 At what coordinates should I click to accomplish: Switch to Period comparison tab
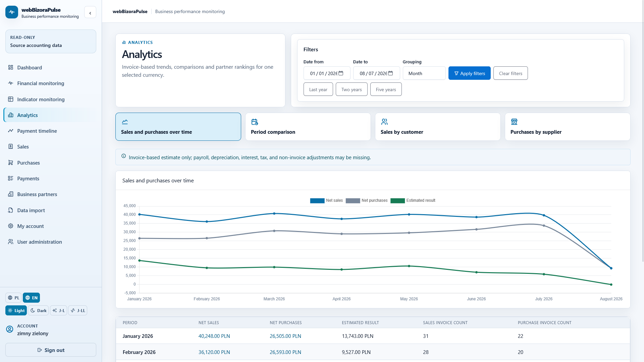point(308,127)
